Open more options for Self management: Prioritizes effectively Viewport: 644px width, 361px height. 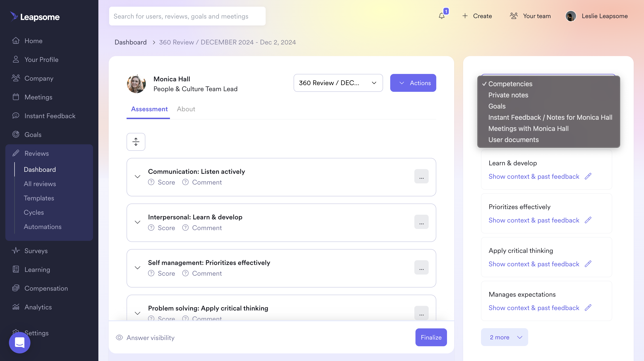click(422, 267)
